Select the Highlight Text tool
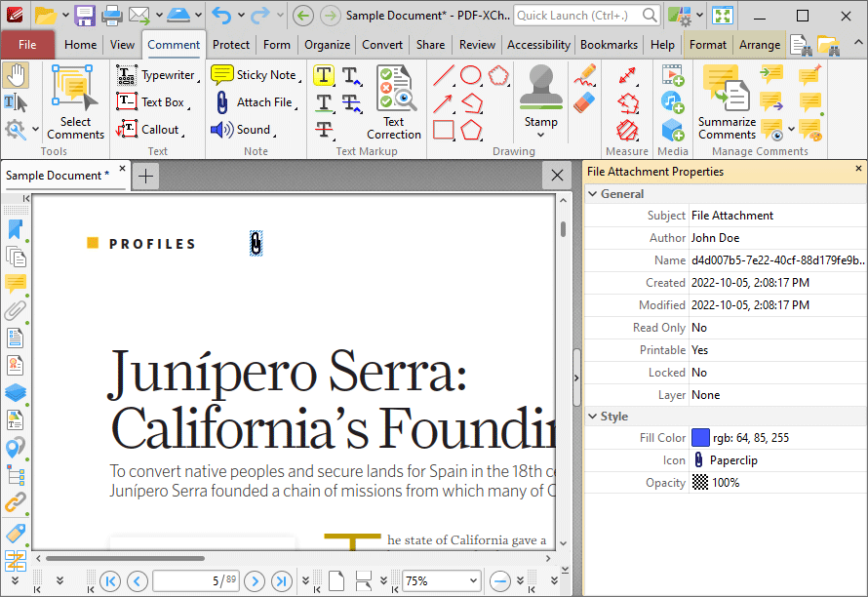 [x=324, y=75]
